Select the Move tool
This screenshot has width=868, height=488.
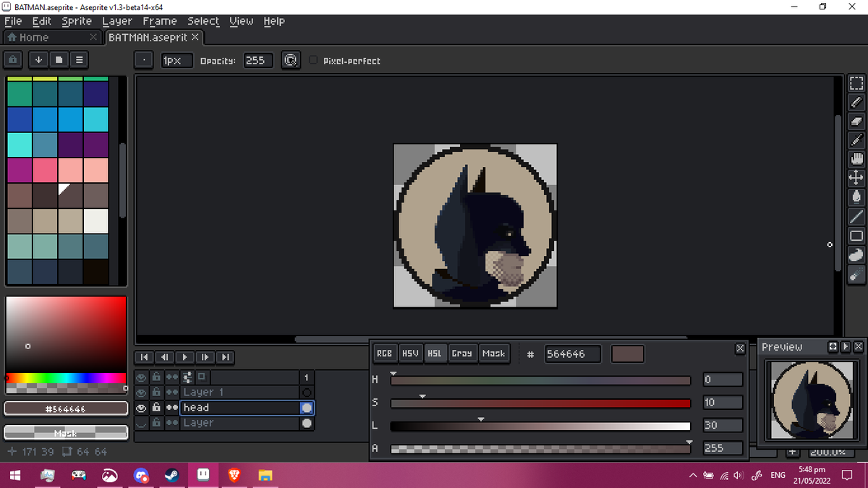point(856,178)
